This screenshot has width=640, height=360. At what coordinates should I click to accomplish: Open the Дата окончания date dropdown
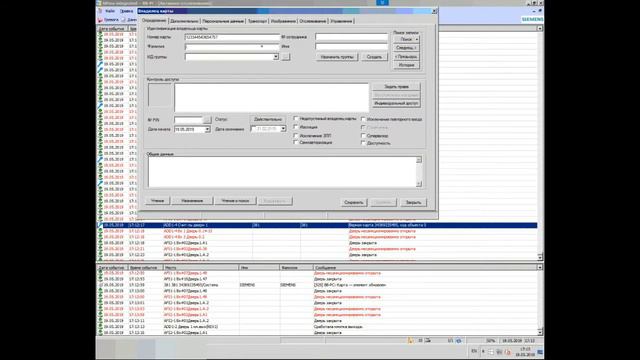[283, 129]
